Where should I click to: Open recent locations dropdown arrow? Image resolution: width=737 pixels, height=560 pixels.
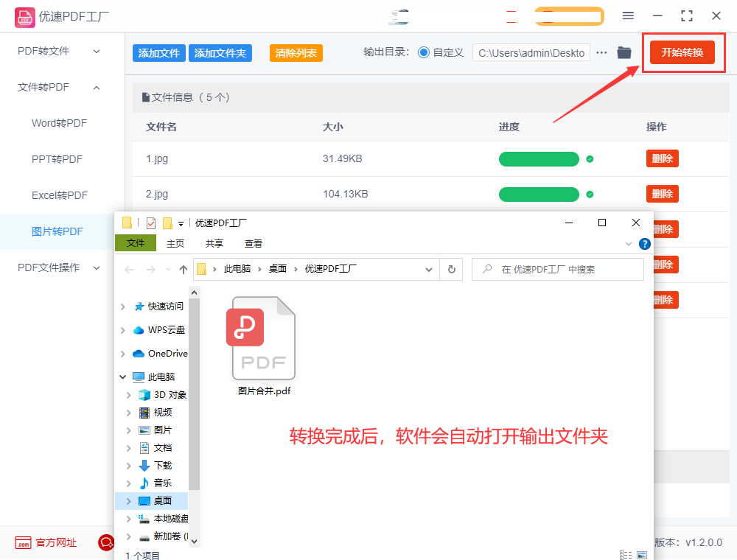pos(168,270)
